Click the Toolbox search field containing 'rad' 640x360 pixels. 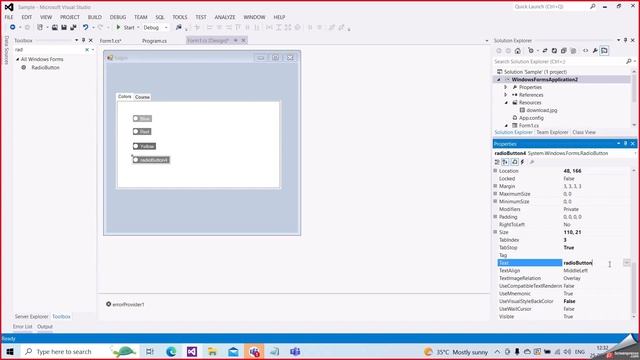click(x=49, y=50)
